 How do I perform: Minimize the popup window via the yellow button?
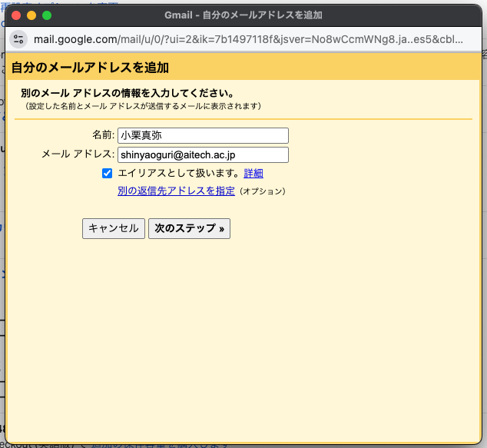(31, 15)
